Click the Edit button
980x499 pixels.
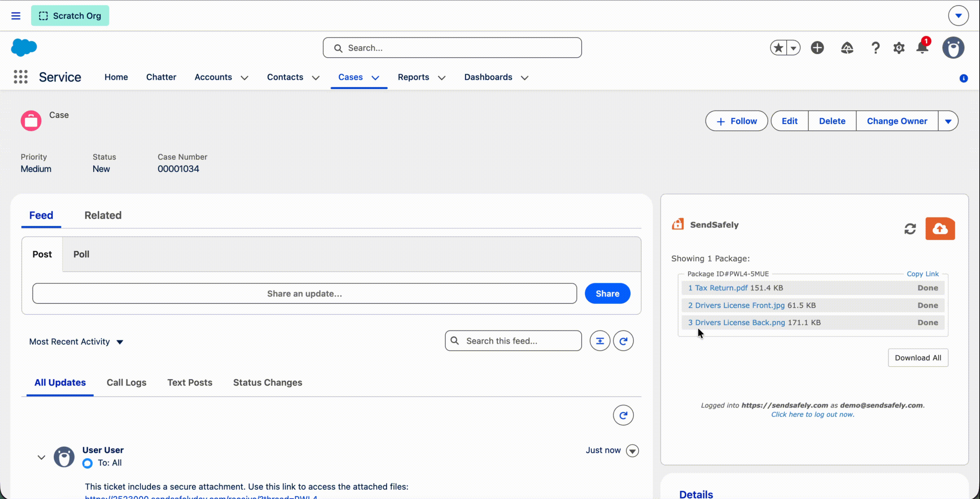(x=789, y=121)
